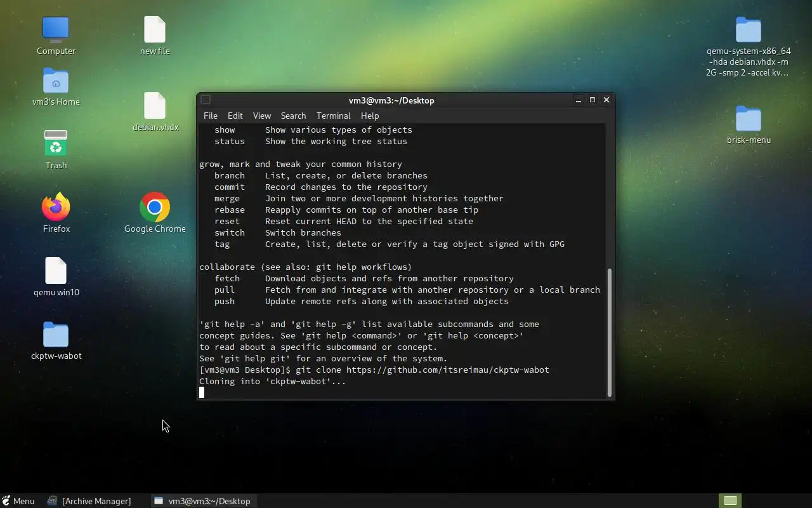Click the github.com/itsreimau/ckptw-wabot URL text

click(448, 370)
